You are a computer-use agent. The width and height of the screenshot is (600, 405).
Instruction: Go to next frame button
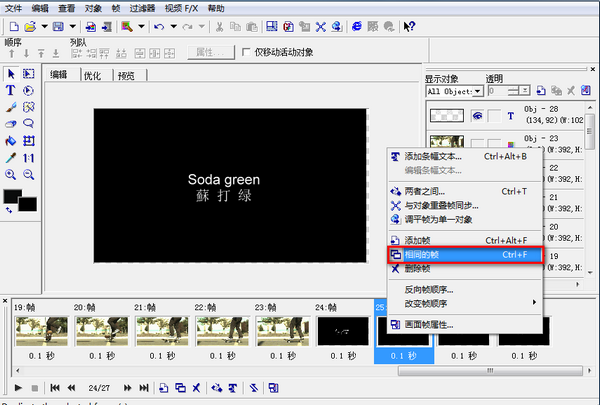coord(127,388)
